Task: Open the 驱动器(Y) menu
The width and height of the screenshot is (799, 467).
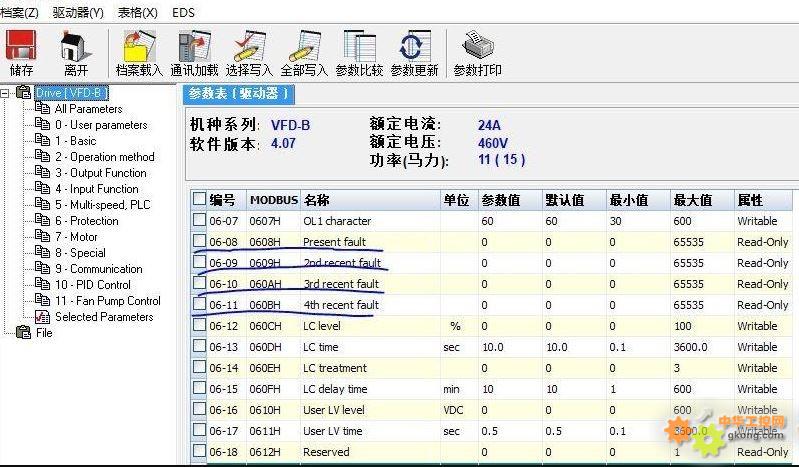Action: point(77,13)
